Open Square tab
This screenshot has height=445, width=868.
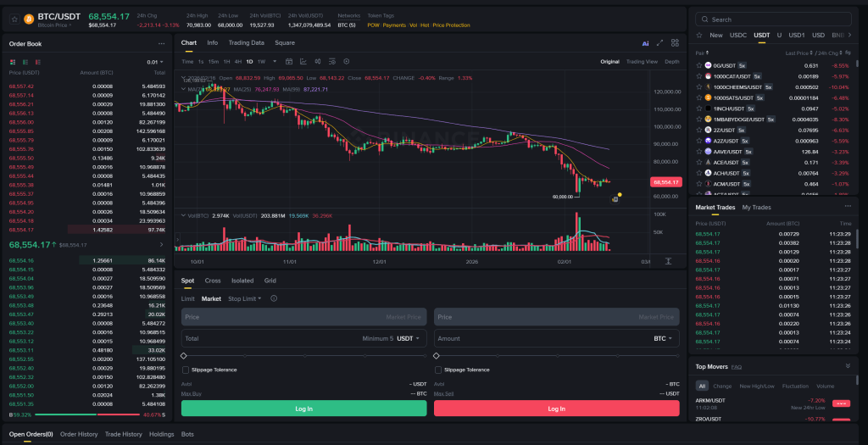[x=285, y=42]
